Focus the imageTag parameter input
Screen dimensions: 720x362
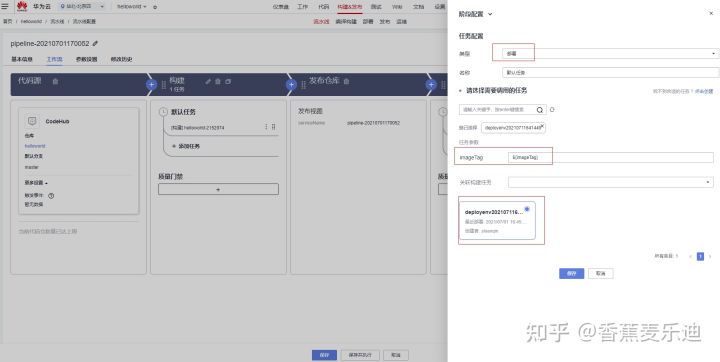[x=611, y=157]
